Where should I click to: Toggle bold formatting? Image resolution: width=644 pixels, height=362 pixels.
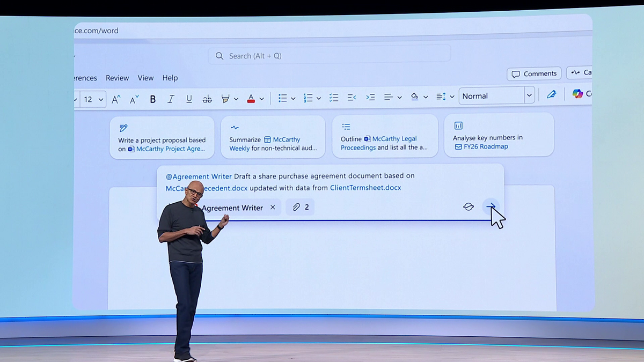(153, 99)
